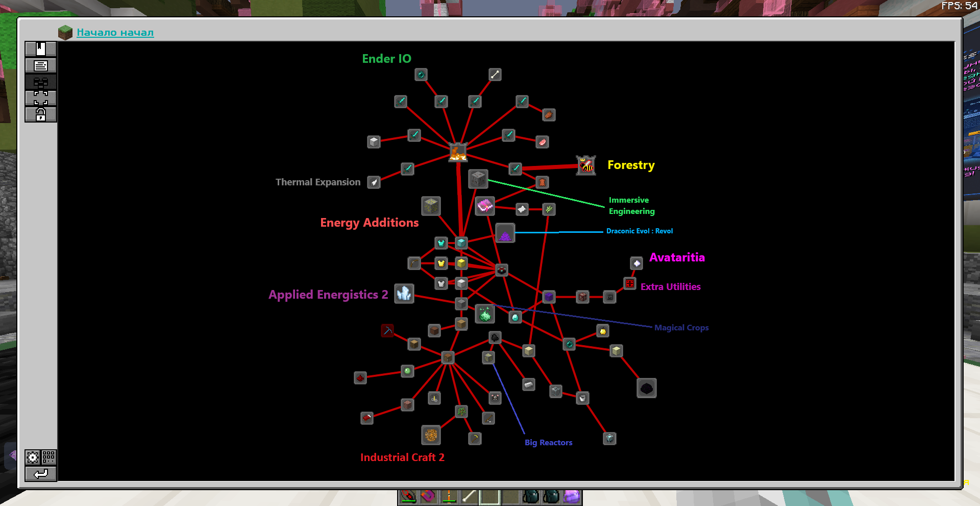Select the highlighted empty hotbar slot

click(489, 496)
